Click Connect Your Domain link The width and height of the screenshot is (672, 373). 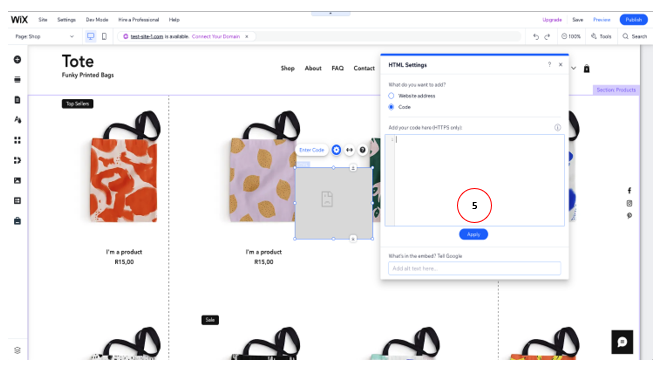[x=216, y=36]
